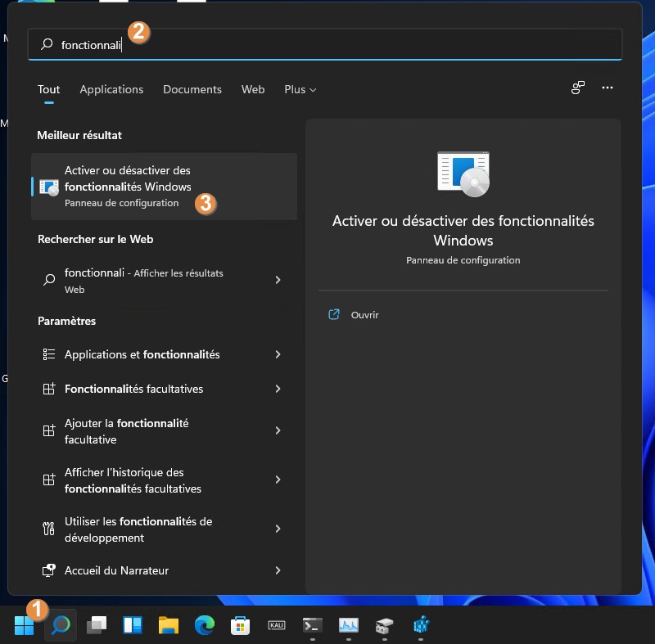
Task: Open the more options ellipsis menu
Action: click(x=607, y=88)
